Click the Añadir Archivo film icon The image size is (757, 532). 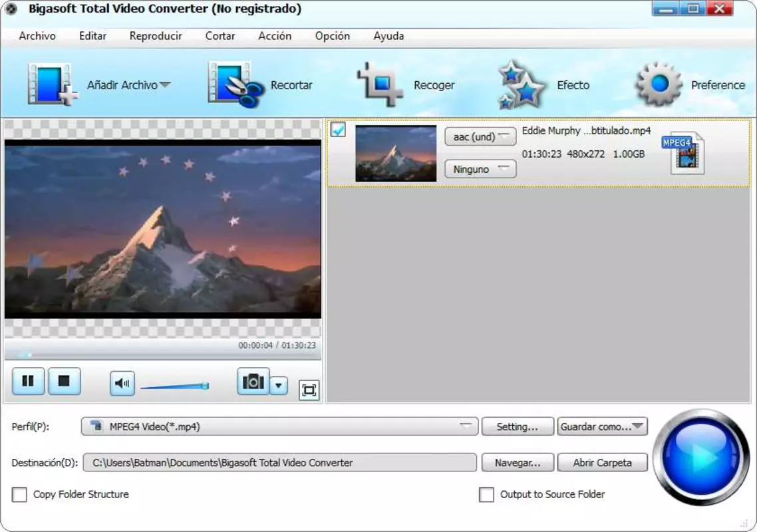[53, 84]
